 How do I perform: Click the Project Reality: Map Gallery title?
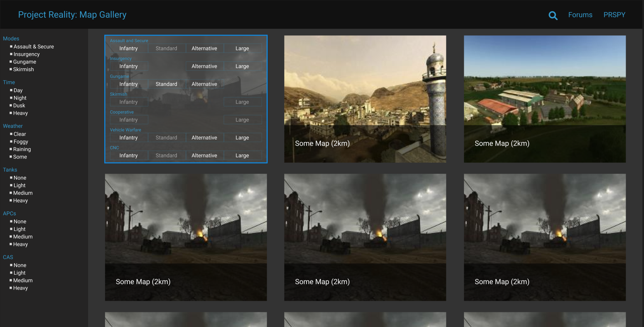point(72,15)
